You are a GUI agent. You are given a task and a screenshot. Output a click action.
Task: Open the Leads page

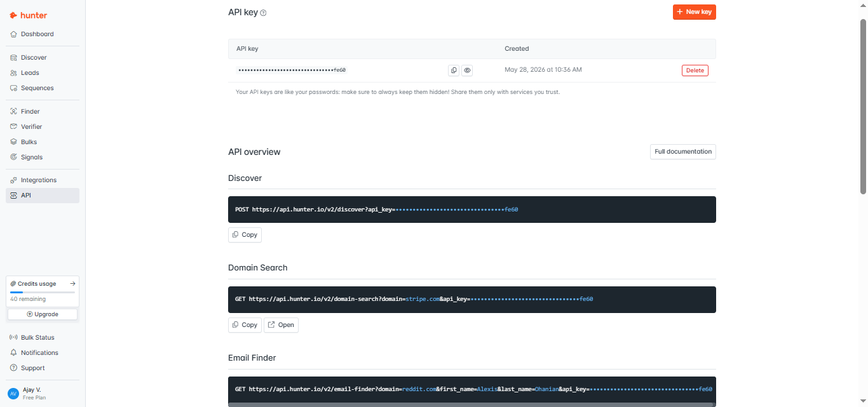pyautogui.click(x=43, y=73)
